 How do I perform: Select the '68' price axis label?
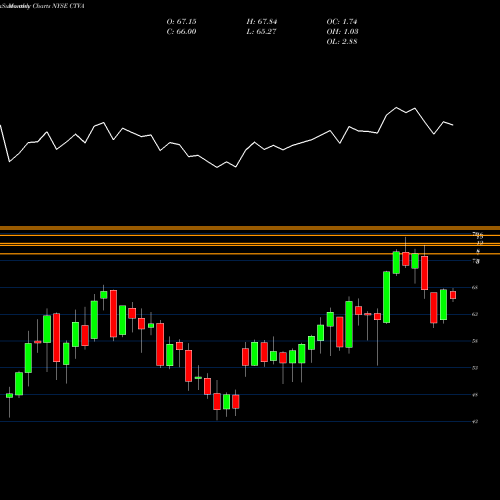[x=475, y=287]
